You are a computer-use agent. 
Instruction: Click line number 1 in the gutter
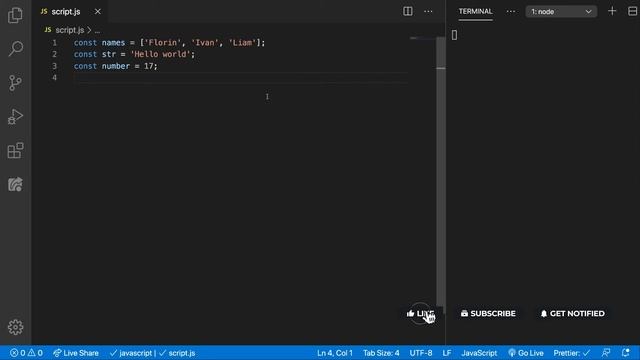[54, 42]
